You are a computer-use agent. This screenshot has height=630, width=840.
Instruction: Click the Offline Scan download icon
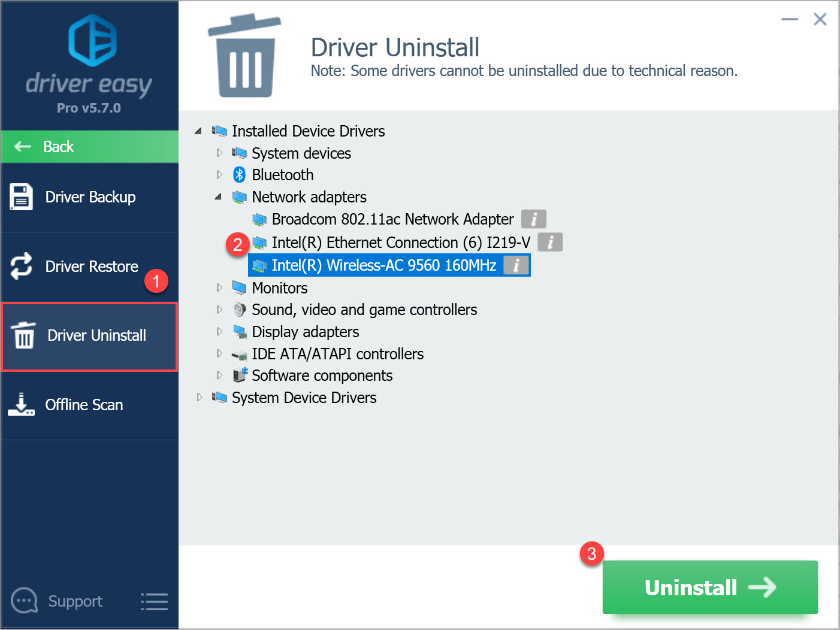pos(21,404)
